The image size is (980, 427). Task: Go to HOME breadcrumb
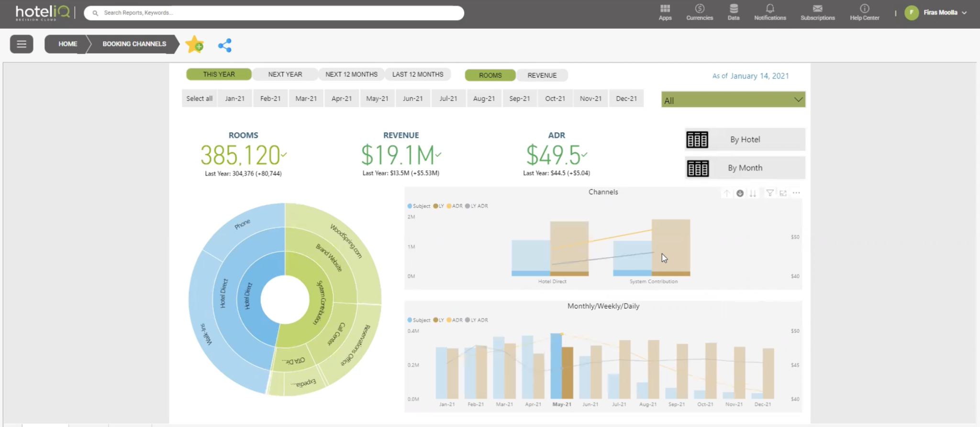67,44
